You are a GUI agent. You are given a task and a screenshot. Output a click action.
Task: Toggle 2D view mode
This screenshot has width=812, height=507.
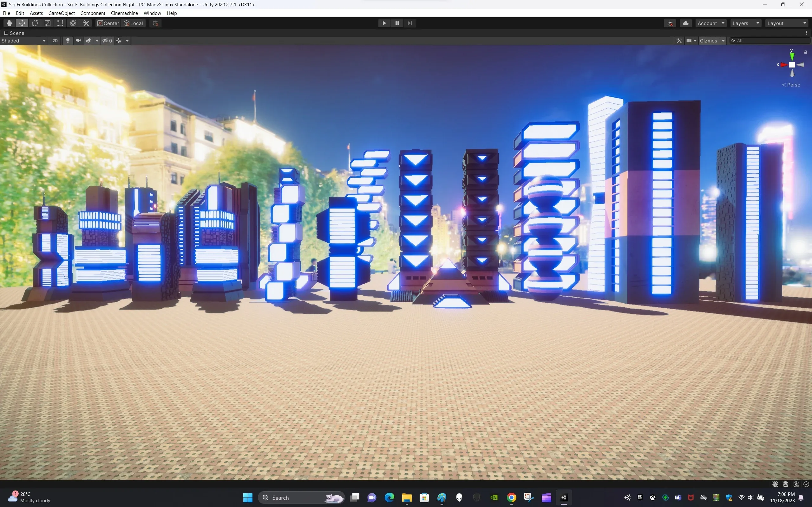[55, 41]
